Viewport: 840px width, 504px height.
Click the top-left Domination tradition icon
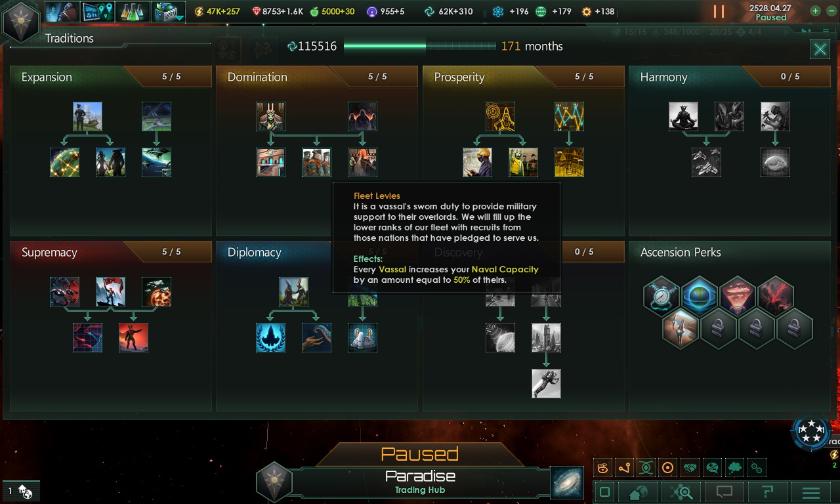(x=270, y=116)
